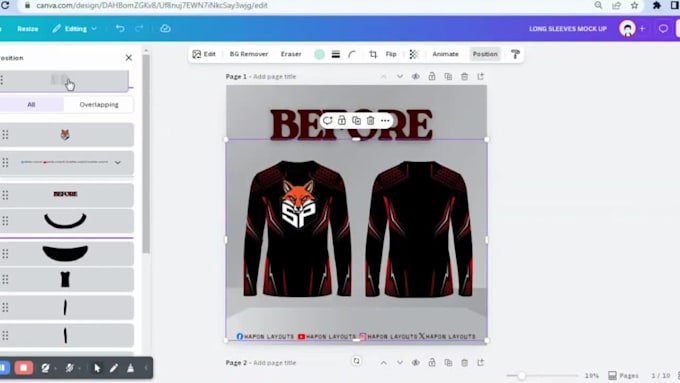Select the curved collar outline layer

pyautogui.click(x=66, y=221)
